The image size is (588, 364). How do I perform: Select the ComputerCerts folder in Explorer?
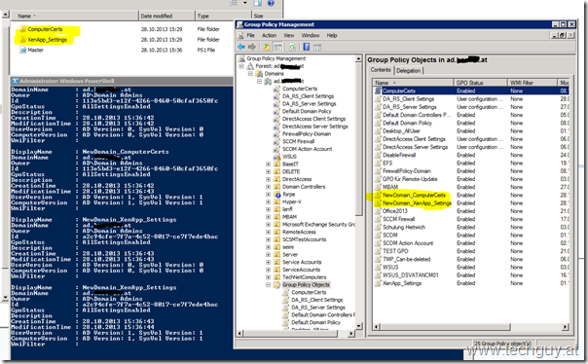[45, 29]
